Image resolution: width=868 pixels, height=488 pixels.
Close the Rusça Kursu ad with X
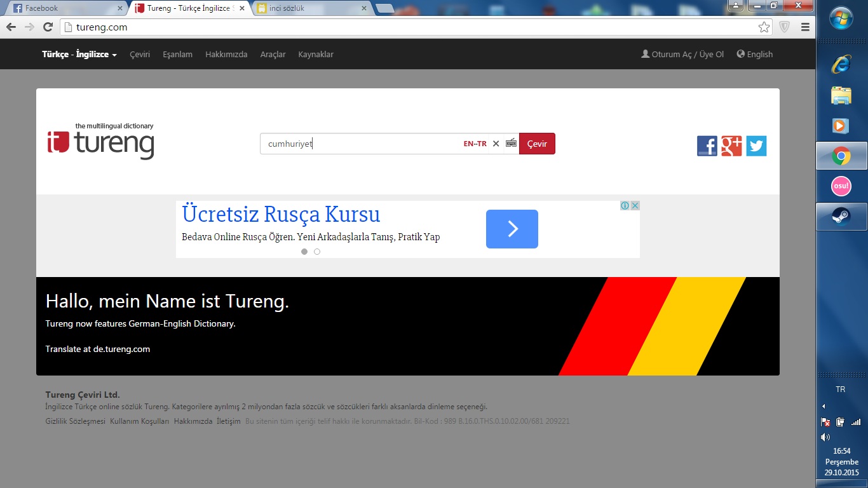pyautogui.click(x=635, y=205)
